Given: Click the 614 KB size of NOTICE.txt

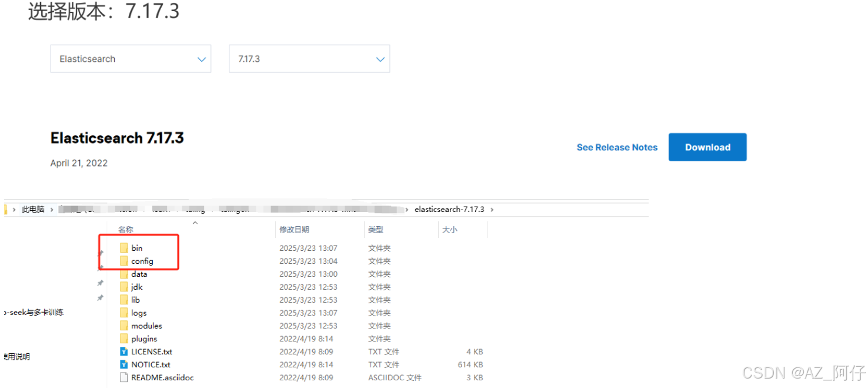Looking at the screenshot, I should [470, 364].
